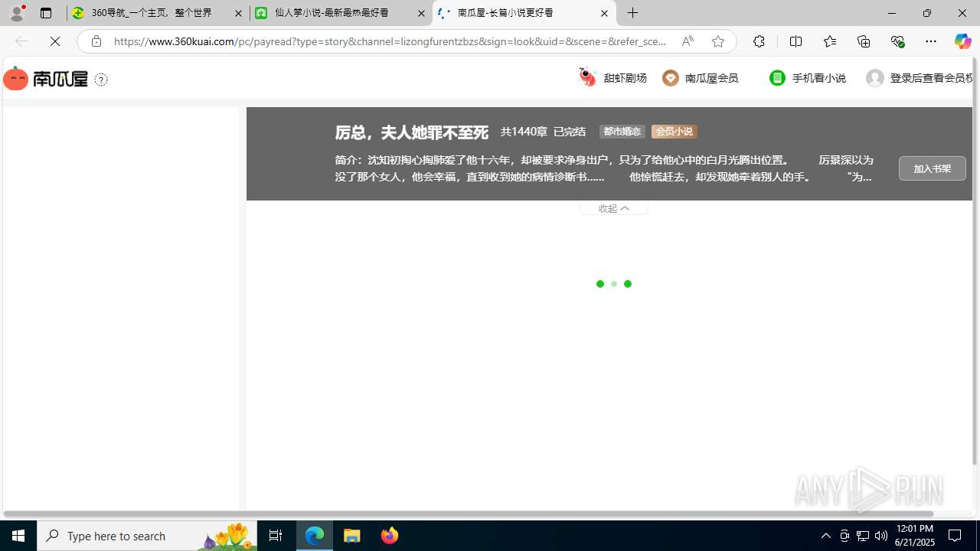
Task: Click the horizontal scrollbar
Action: point(469,514)
